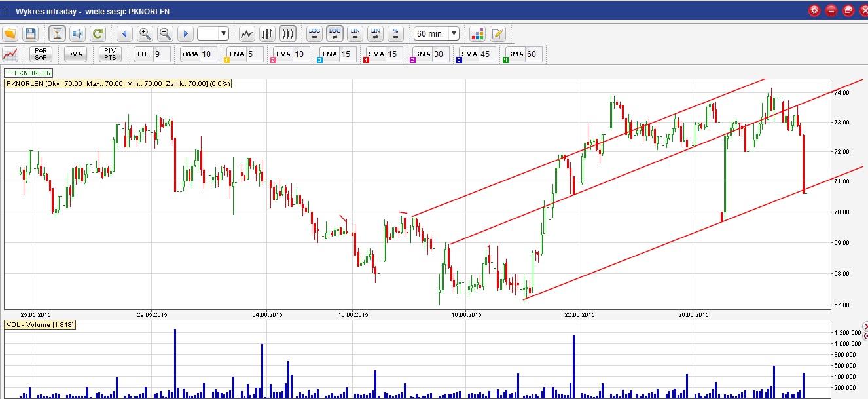
Task: Click the BOL Bollinger button
Action: coord(143,54)
